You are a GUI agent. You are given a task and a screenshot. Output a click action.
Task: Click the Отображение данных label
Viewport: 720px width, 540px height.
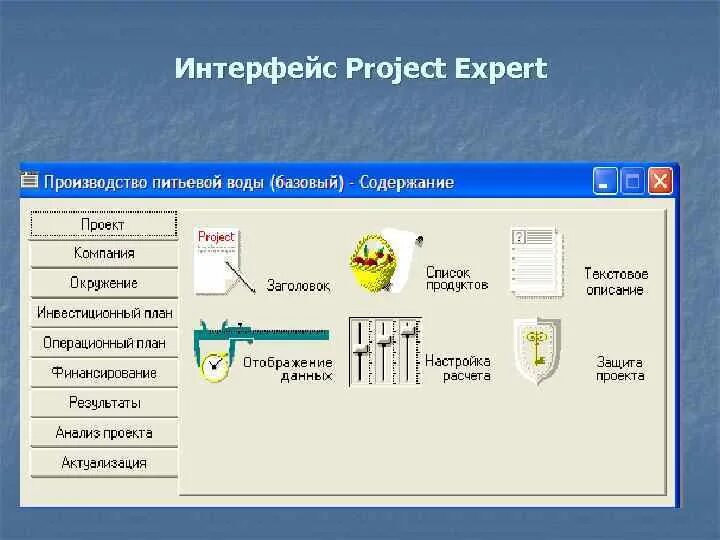(x=288, y=369)
